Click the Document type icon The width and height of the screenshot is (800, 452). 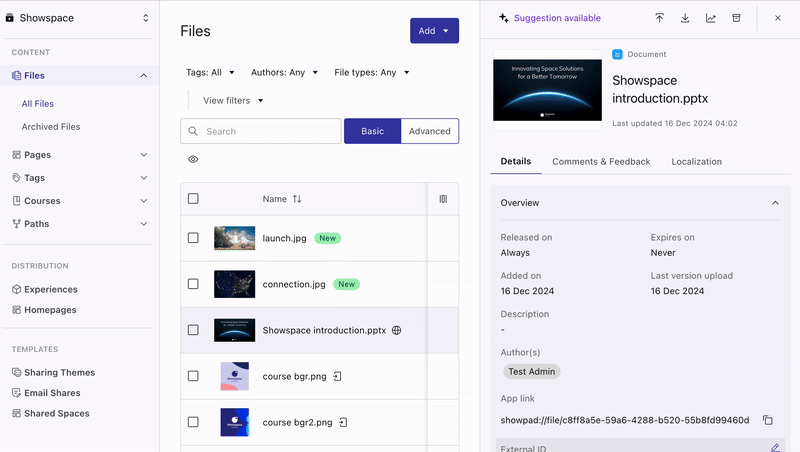pos(617,54)
